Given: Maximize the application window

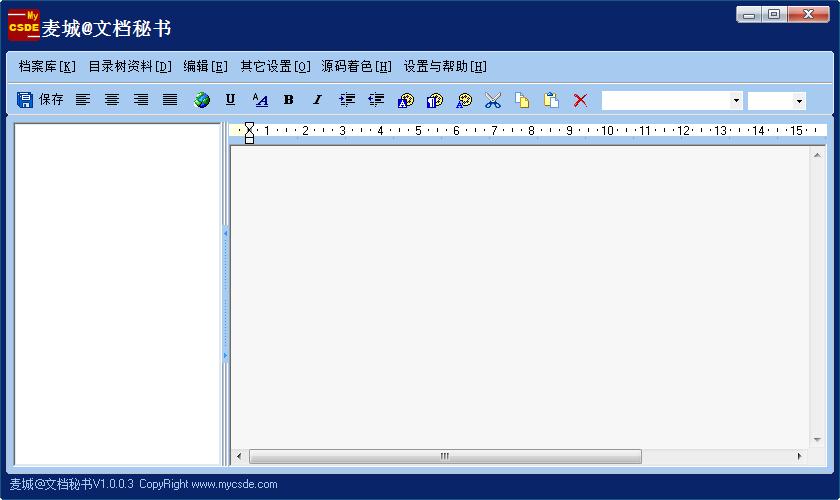Looking at the screenshot, I should pyautogui.click(x=774, y=14).
